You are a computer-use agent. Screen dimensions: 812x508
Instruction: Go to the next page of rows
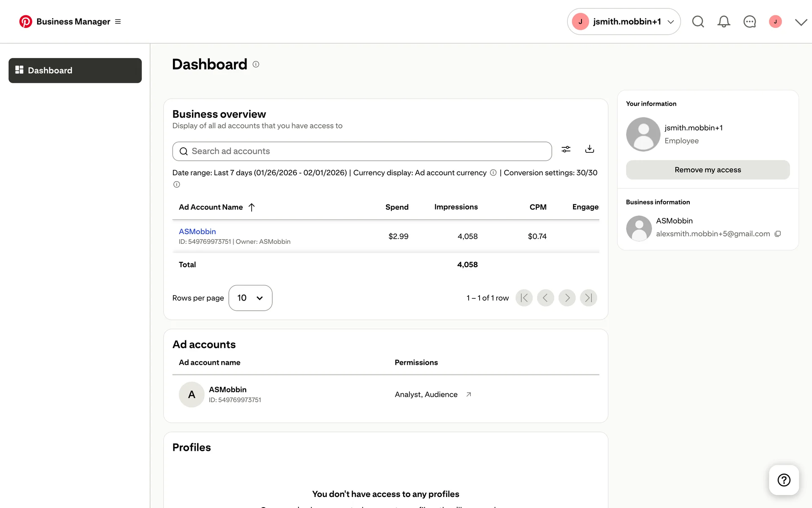point(567,298)
